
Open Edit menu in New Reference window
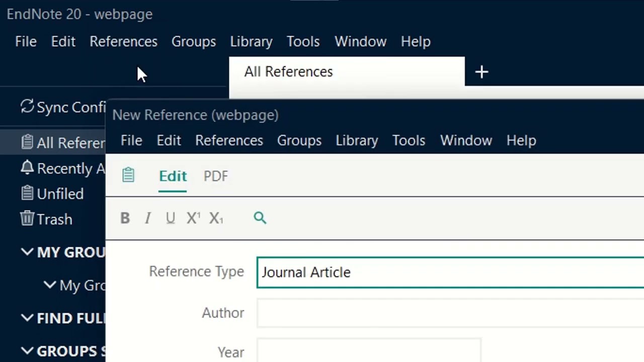pyautogui.click(x=169, y=140)
